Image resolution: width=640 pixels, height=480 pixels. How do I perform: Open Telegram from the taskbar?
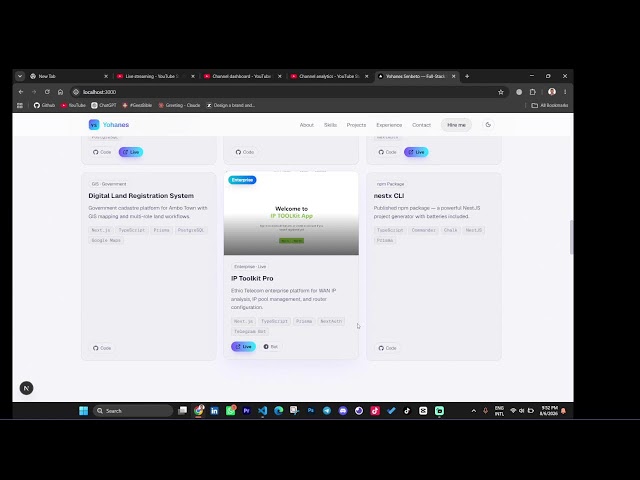(x=327, y=411)
